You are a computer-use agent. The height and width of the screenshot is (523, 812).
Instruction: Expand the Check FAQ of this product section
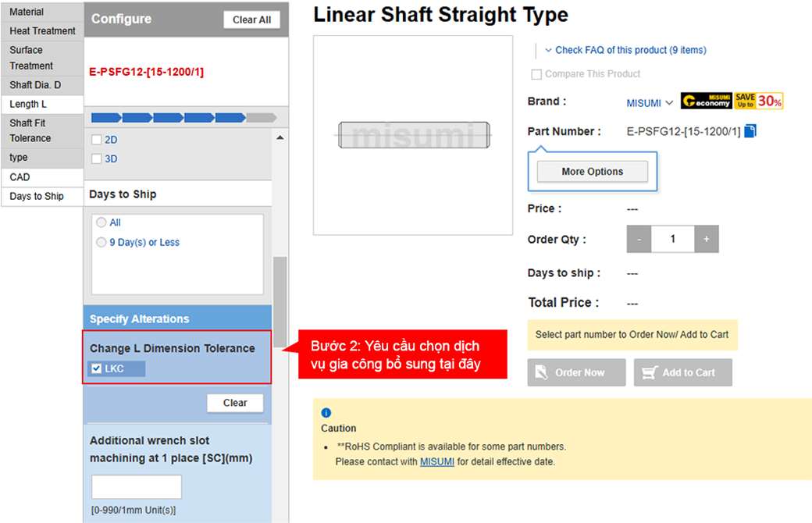(x=625, y=50)
